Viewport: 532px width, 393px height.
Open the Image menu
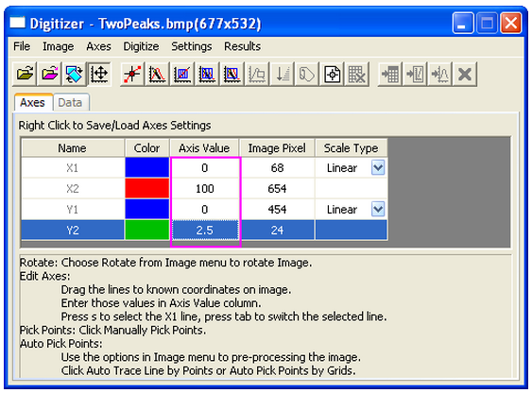(x=58, y=46)
